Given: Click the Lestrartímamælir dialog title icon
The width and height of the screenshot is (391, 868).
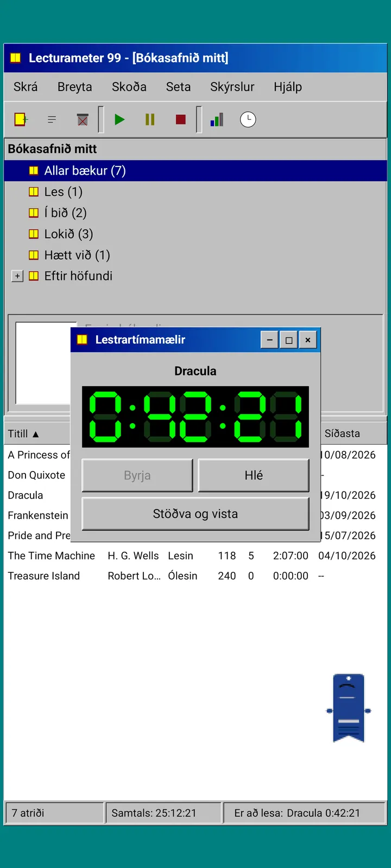Looking at the screenshot, I should point(83,340).
